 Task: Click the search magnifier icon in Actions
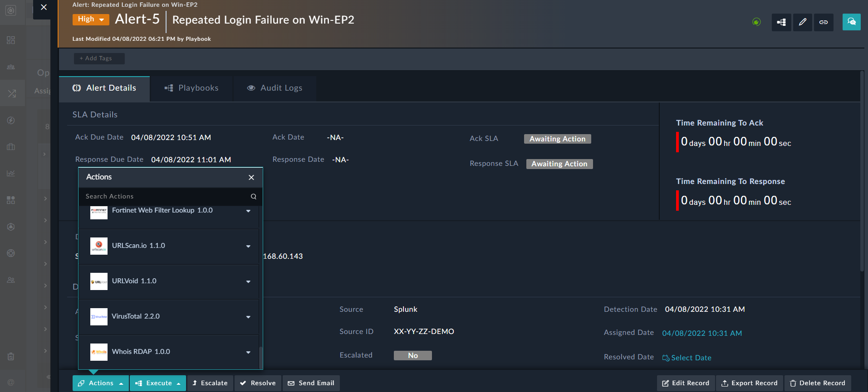pos(254,196)
